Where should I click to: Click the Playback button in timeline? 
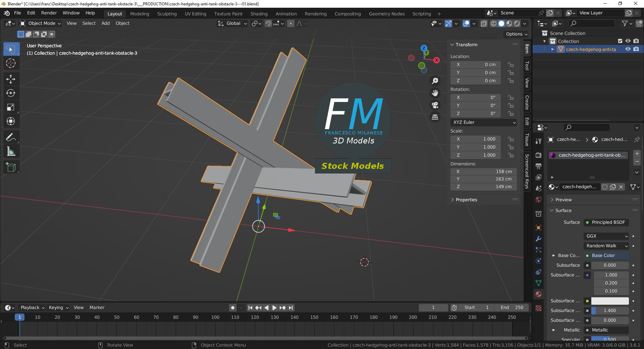(33, 307)
